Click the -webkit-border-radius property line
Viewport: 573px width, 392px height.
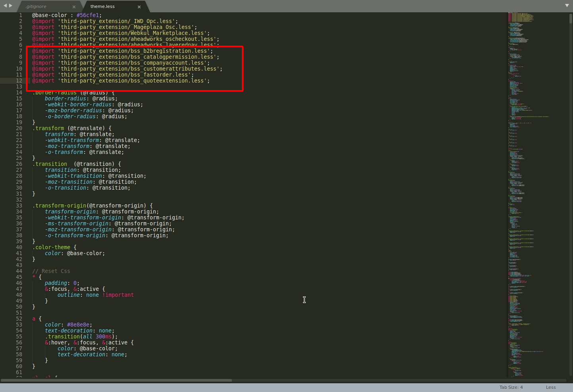coord(94,104)
